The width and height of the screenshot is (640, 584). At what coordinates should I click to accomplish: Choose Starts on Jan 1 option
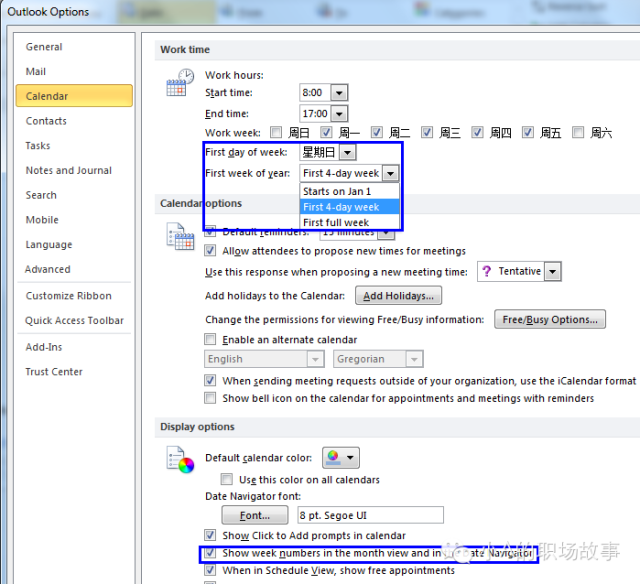click(350, 191)
